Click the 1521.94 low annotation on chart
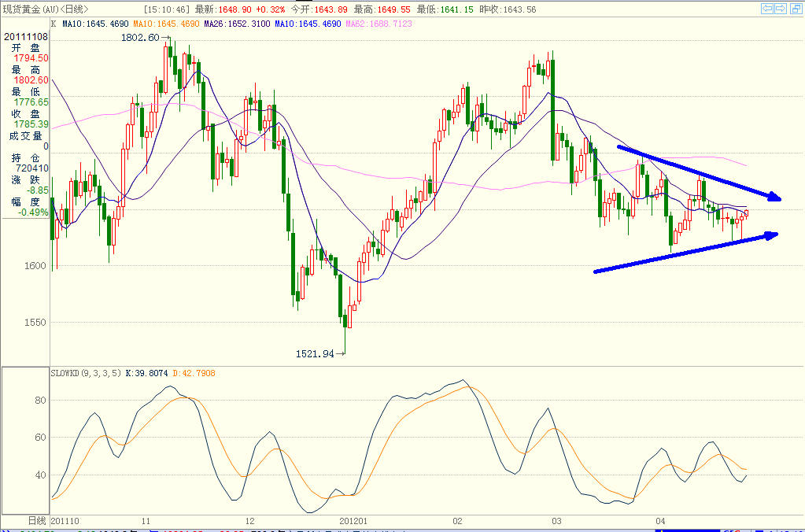Screen dimensions: 805x532 [x=315, y=354]
